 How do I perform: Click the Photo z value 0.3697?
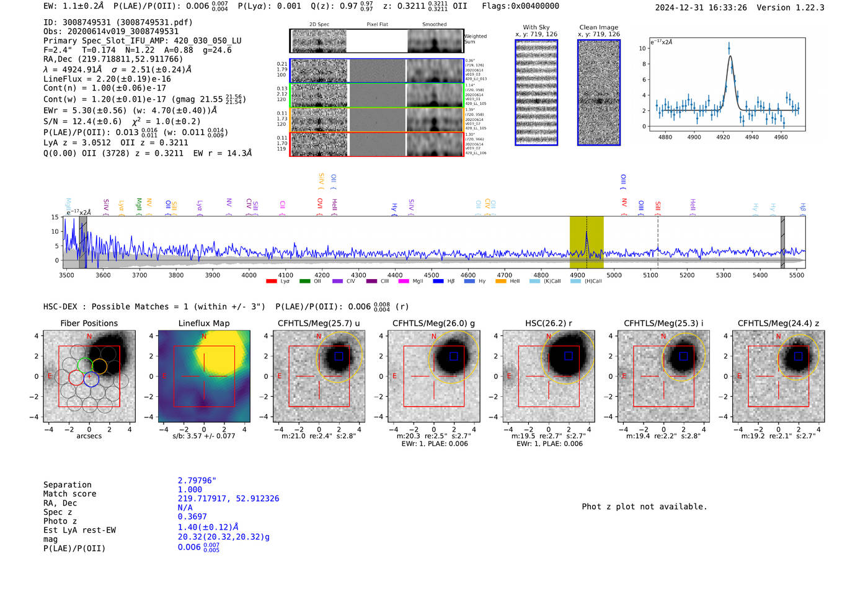point(192,517)
